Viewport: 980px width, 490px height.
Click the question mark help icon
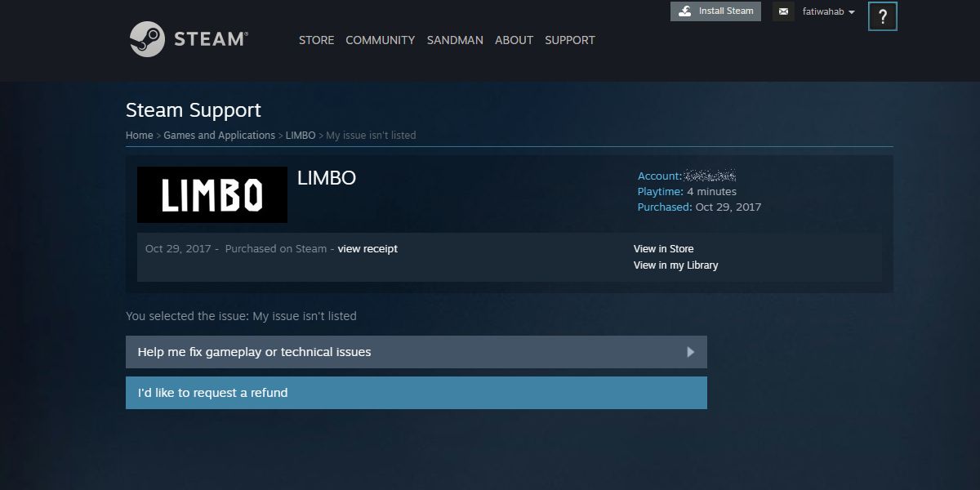pos(883,16)
